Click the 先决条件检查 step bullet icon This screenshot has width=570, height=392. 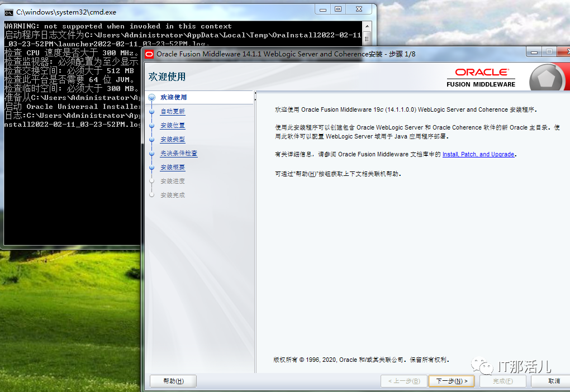click(x=152, y=154)
